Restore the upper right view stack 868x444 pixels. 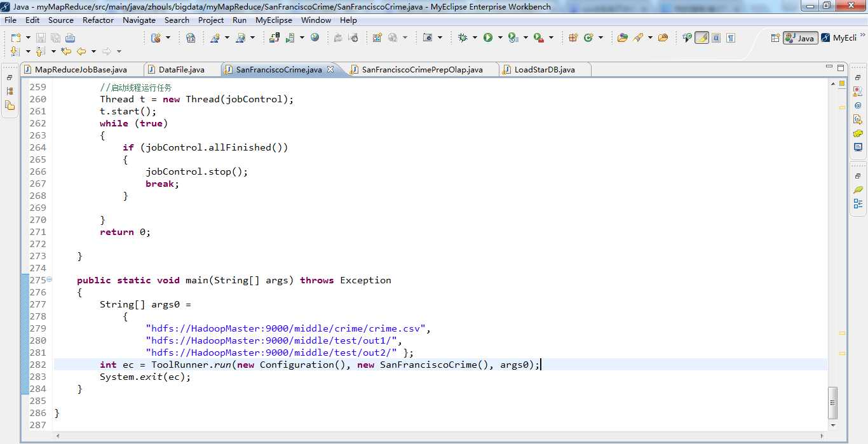(x=858, y=76)
